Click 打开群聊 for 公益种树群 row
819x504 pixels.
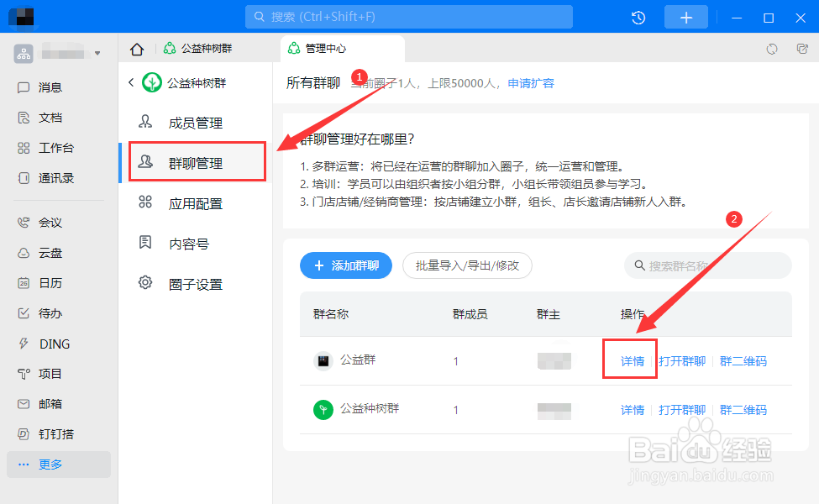coord(682,410)
